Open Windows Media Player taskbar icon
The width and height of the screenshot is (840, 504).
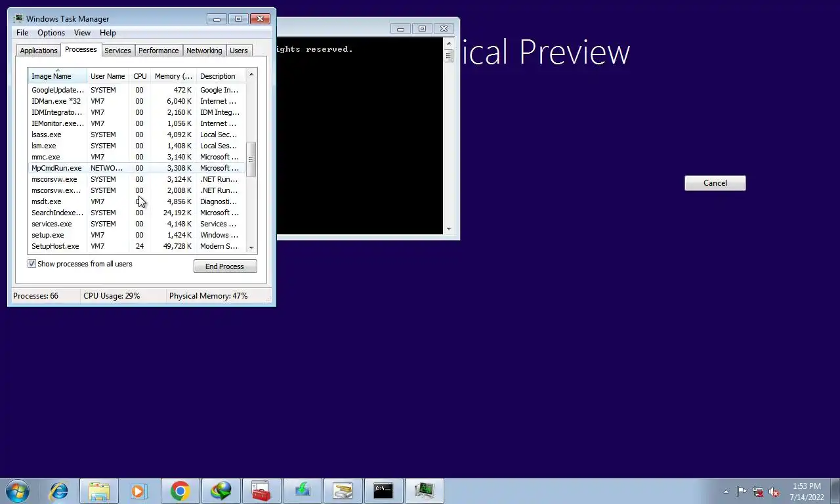tap(138, 491)
